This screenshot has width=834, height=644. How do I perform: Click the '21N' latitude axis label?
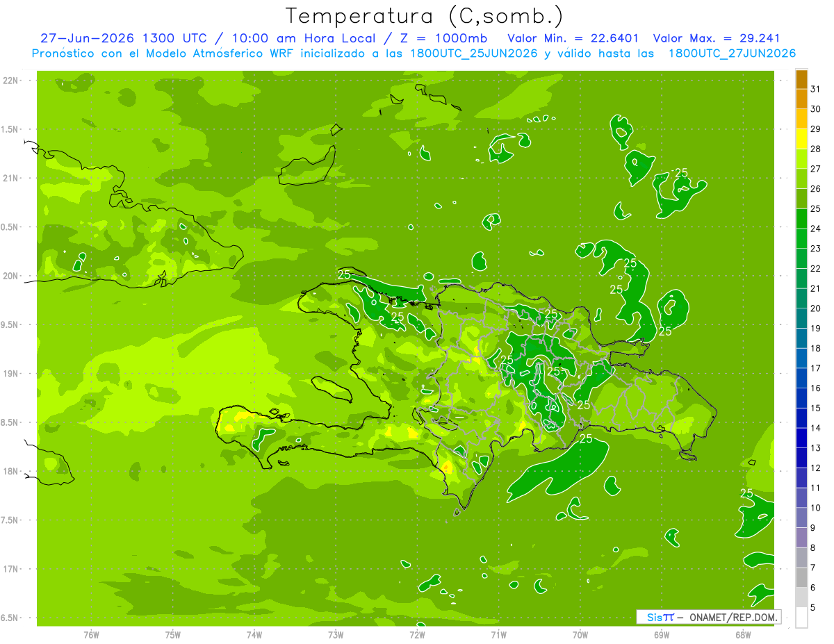(x=10, y=178)
